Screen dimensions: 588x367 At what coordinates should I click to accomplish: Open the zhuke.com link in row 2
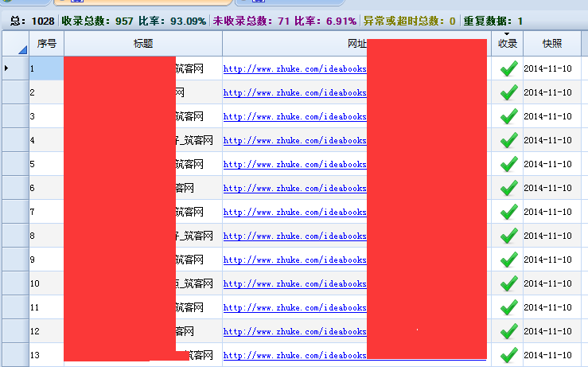[294, 93]
